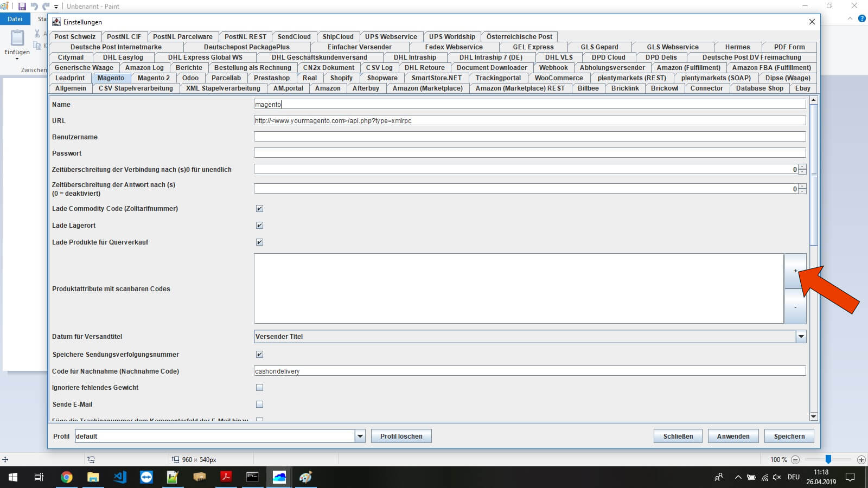The height and width of the screenshot is (488, 868).
Task: Open the Datum für Versandtitel dropdown
Action: coord(801,337)
